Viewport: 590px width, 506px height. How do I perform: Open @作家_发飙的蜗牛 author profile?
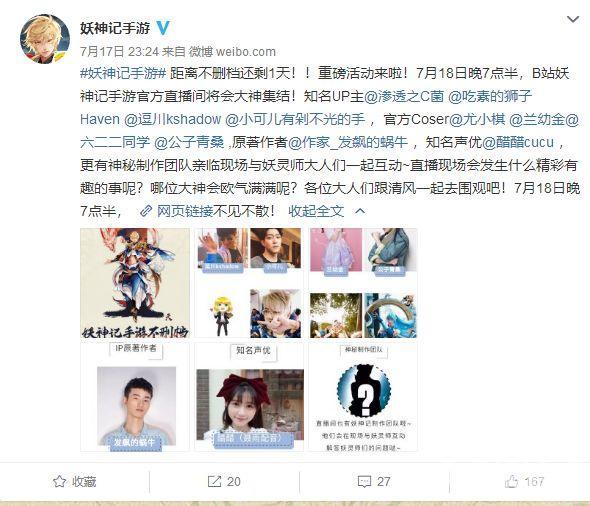pyautogui.click(x=348, y=142)
